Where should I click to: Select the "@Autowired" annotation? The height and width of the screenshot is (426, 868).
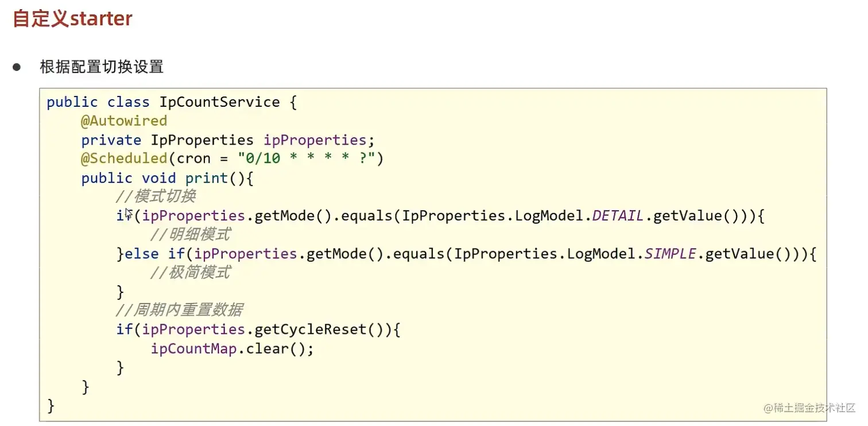click(x=124, y=121)
